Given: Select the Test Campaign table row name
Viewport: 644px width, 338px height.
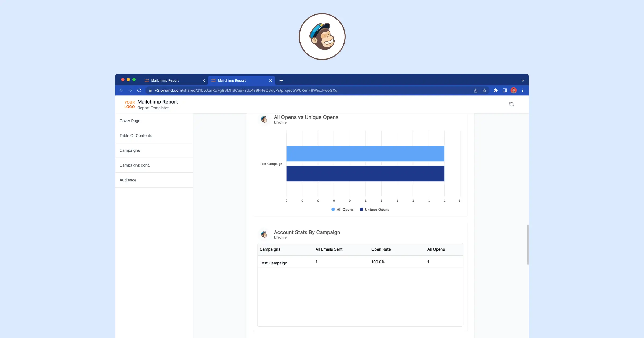Looking at the screenshot, I should (x=273, y=263).
